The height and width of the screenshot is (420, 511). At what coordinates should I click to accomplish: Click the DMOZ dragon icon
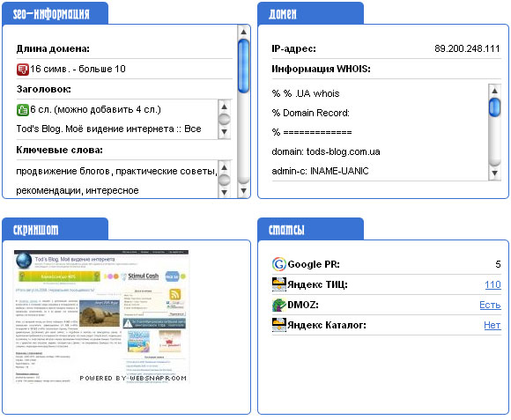[279, 305]
